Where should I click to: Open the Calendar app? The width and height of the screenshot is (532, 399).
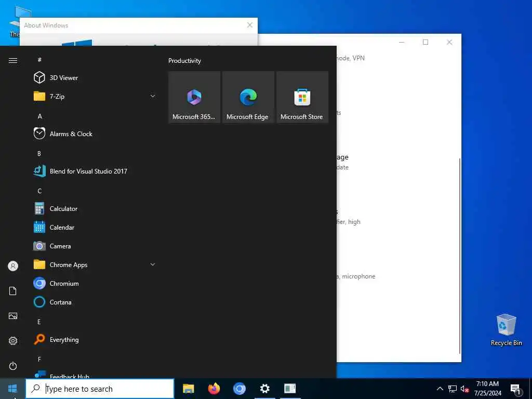pos(95,228)
